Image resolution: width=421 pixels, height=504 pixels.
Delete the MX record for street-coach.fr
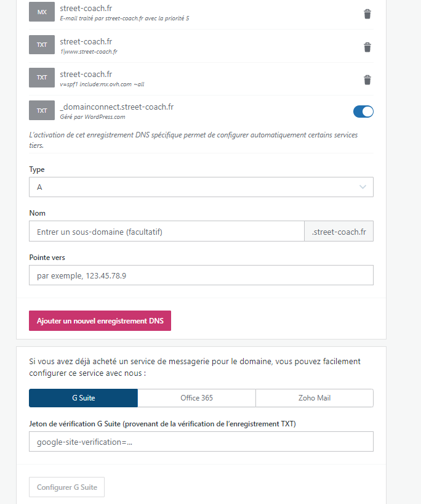(x=367, y=14)
